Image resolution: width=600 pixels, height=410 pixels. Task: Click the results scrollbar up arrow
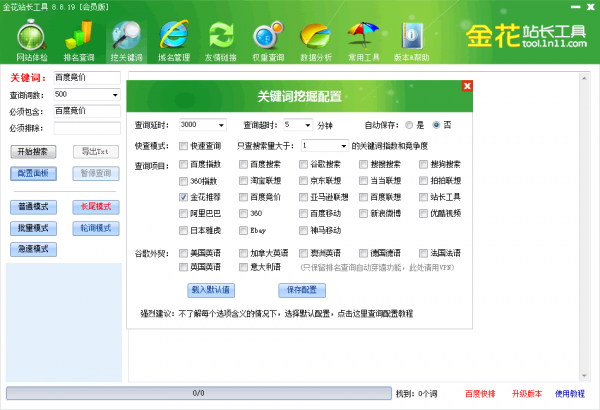coord(584,78)
